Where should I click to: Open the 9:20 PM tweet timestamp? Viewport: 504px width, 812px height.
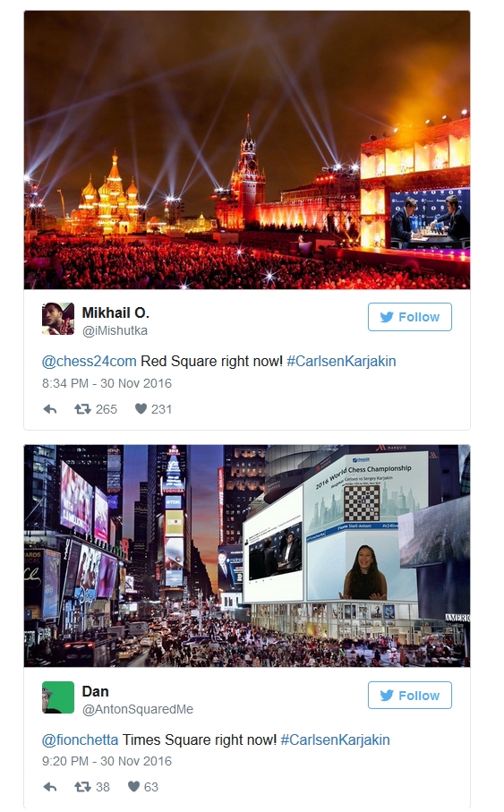click(107, 761)
